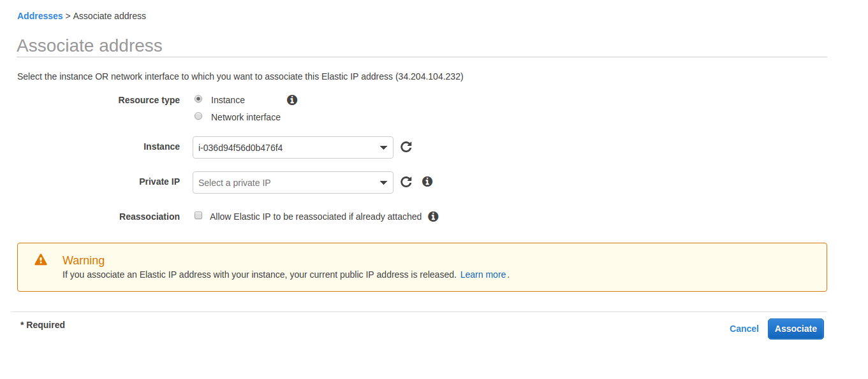Click the Associate button

pos(796,329)
